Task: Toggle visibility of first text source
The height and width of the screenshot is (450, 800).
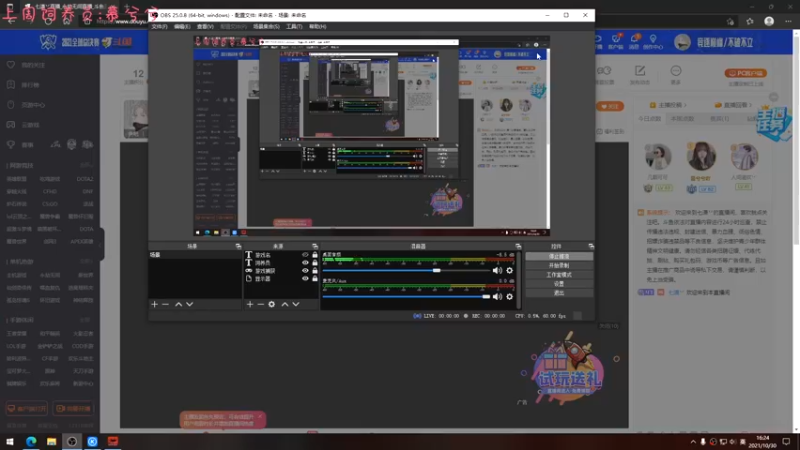Action: (x=305, y=255)
